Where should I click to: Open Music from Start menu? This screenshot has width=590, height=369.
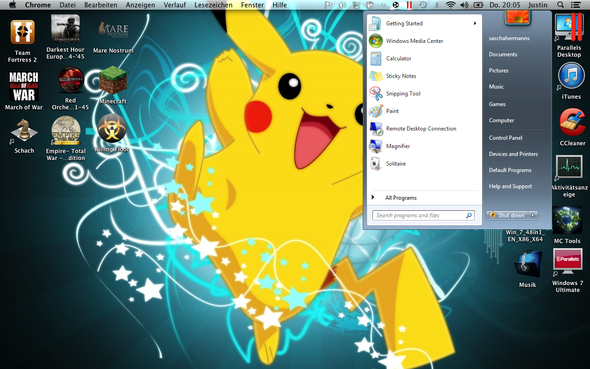(x=496, y=87)
